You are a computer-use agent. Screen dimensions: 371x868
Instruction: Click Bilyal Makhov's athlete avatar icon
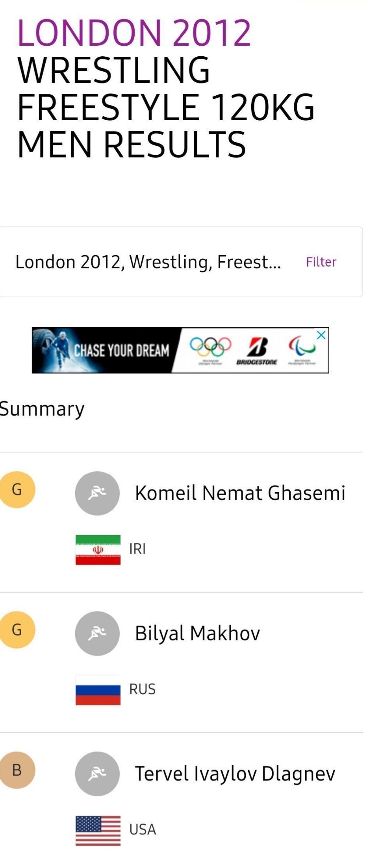coord(97,633)
